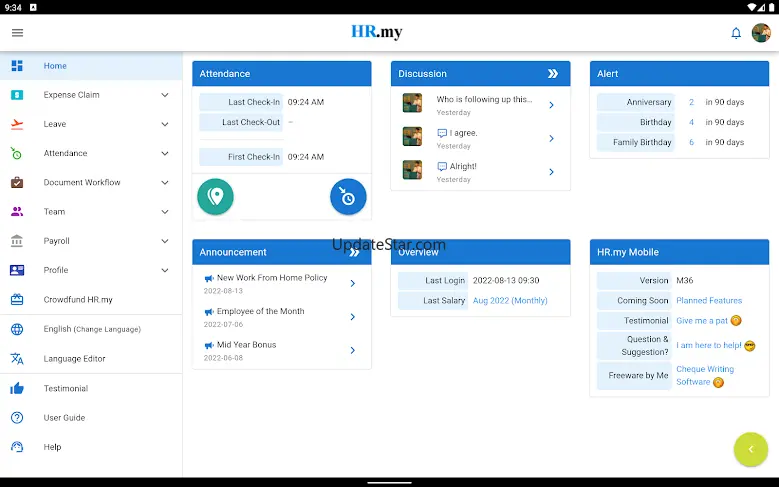Select Help in the sidebar
The image size is (779, 487).
(91, 447)
